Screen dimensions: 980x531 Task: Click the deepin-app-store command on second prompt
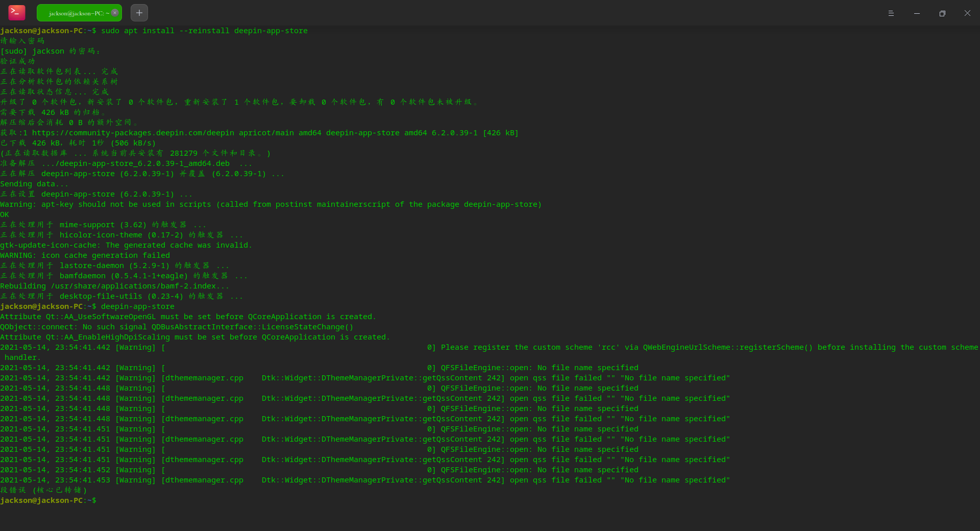point(138,306)
